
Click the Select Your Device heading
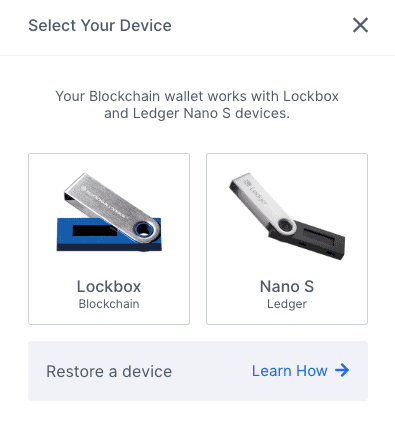(100, 26)
